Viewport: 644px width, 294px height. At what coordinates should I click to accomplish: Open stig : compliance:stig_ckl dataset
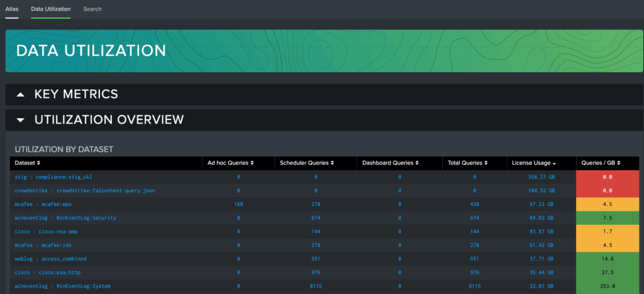54,177
